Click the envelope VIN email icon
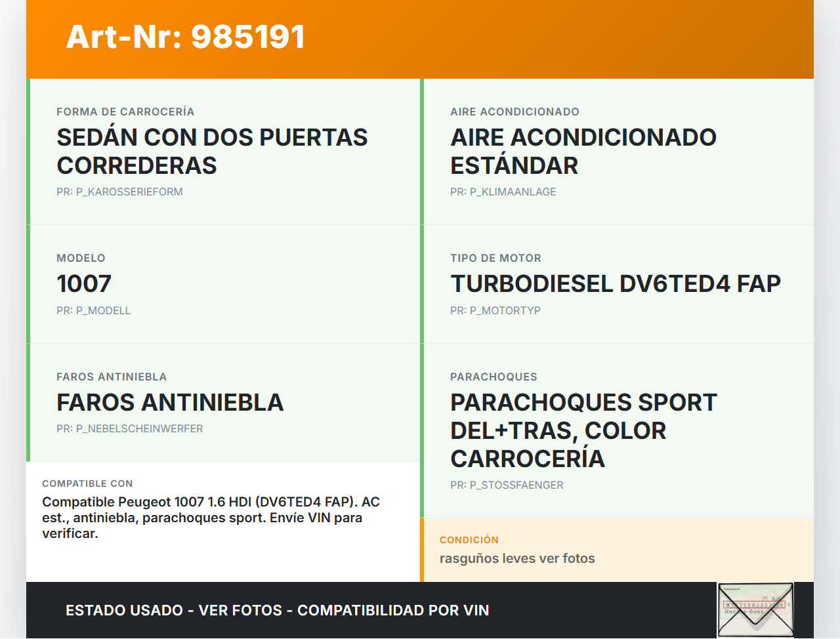This screenshot has height=639, width=840. (755, 610)
